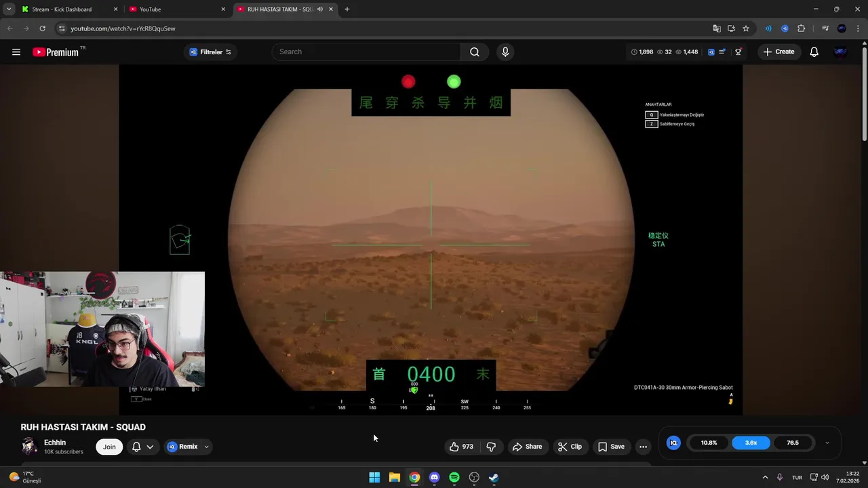Expand the stats panel chevron

click(x=827, y=443)
